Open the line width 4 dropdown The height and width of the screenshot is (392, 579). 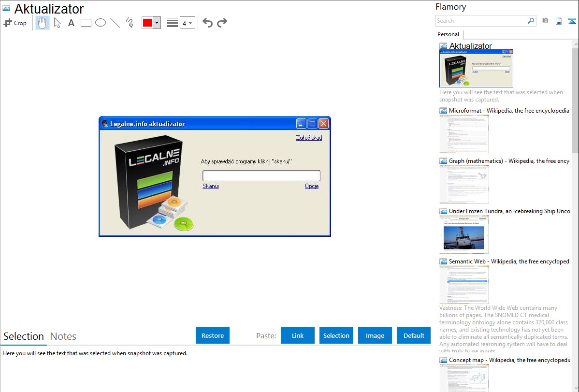(187, 23)
